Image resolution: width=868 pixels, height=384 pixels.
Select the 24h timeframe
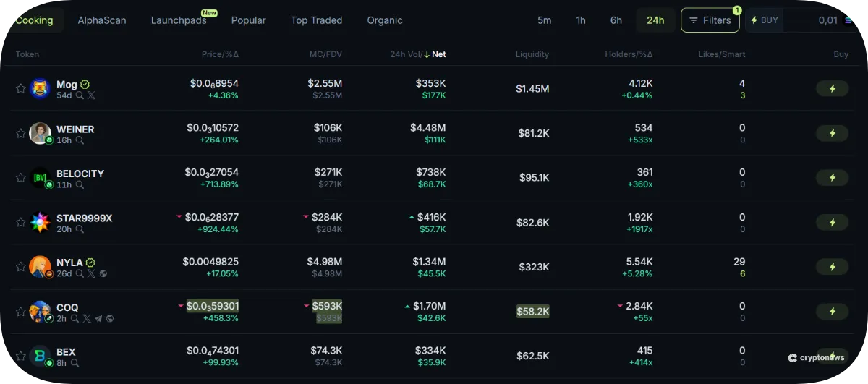(x=655, y=20)
